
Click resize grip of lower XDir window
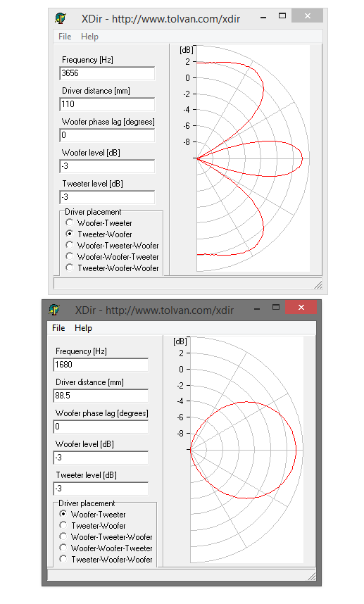312,576
